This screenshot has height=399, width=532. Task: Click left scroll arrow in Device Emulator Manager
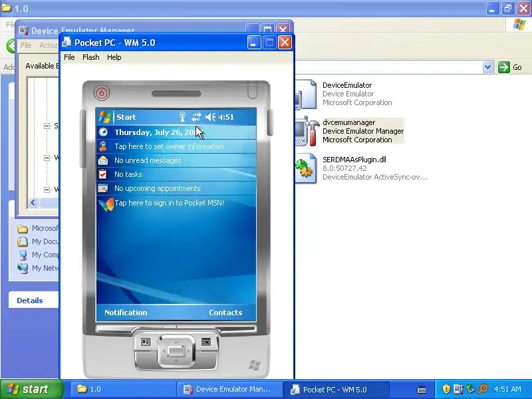[33, 203]
